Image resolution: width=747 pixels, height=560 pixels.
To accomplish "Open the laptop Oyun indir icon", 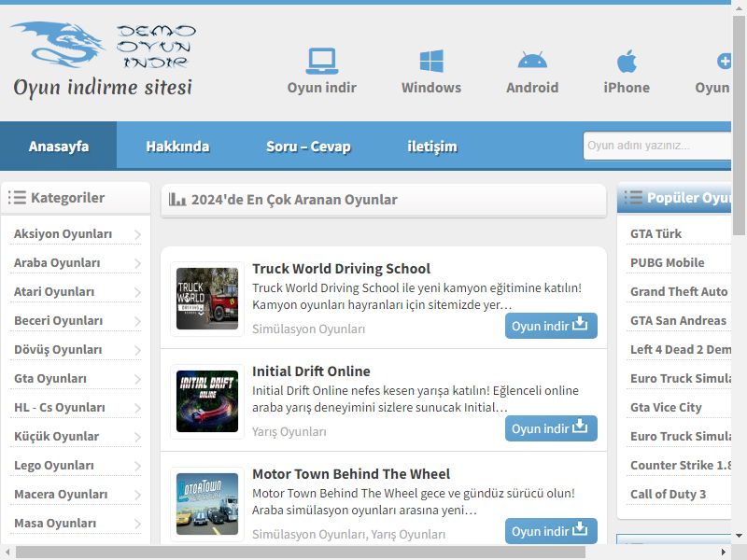I will [x=322, y=61].
